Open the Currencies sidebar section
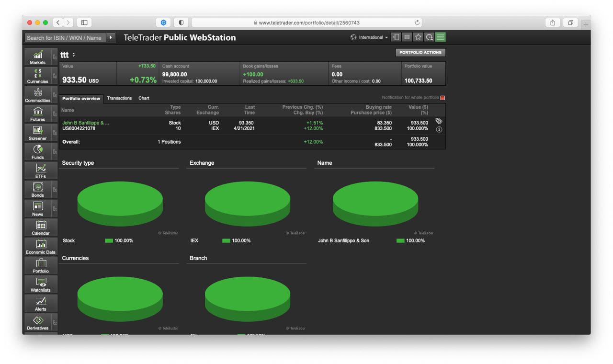 (38, 76)
